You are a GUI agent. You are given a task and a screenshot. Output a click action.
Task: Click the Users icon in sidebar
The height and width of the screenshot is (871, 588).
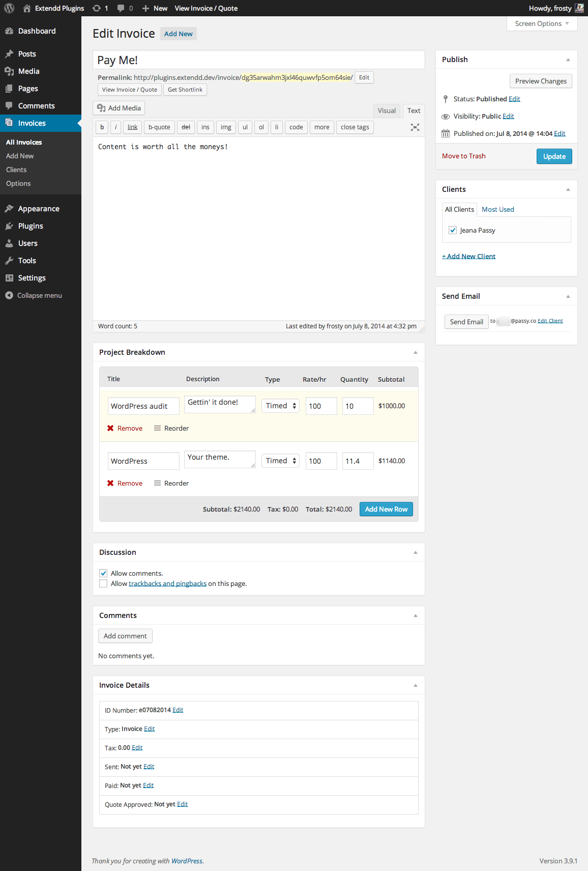9,243
